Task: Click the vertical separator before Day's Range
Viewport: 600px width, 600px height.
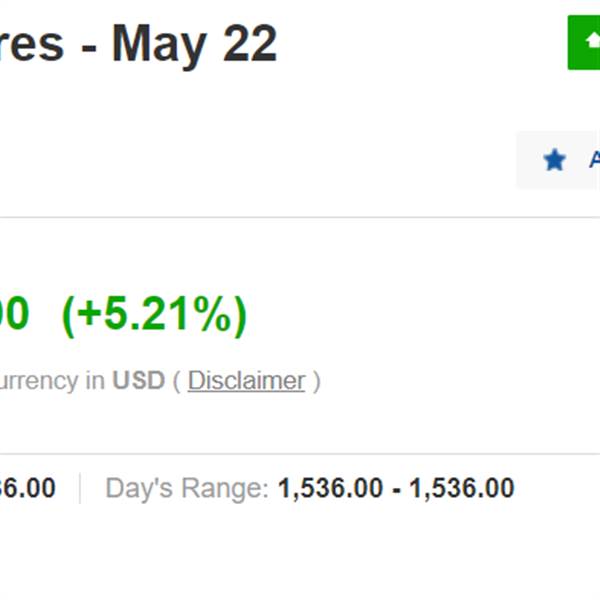Action: [x=80, y=489]
